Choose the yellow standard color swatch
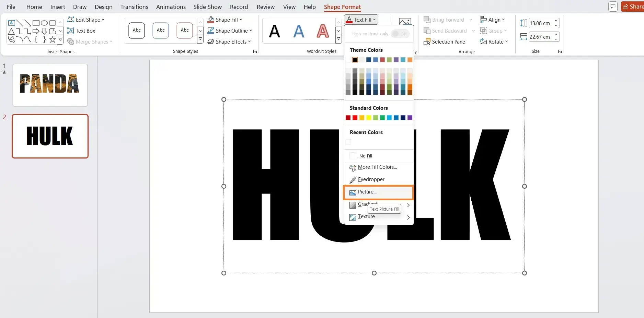Image resolution: width=644 pixels, height=318 pixels. click(x=369, y=118)
